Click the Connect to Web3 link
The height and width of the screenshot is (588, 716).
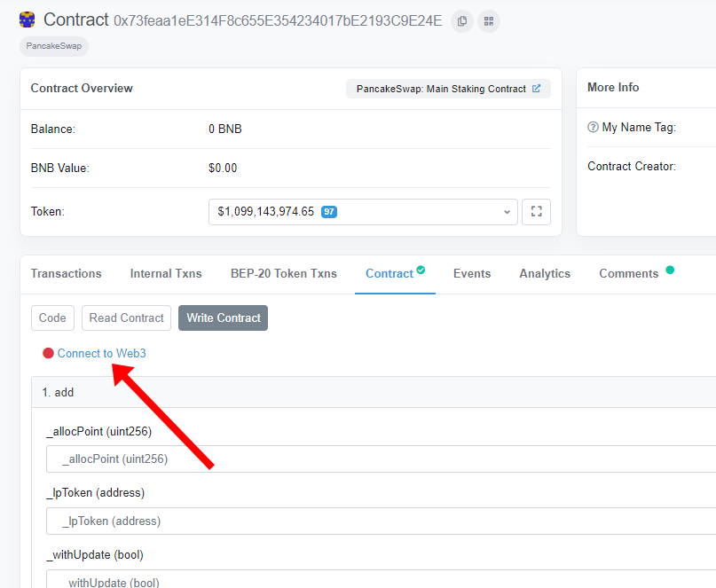[102, 353]
